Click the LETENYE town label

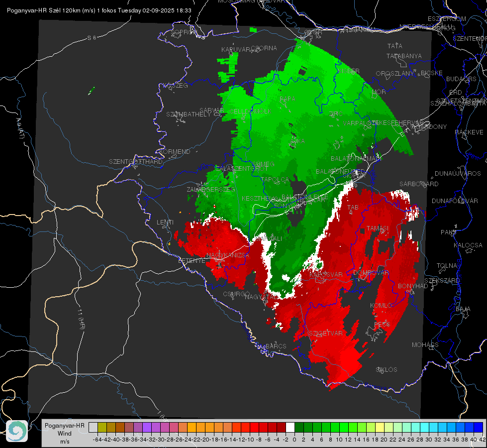tap(192, 261)
